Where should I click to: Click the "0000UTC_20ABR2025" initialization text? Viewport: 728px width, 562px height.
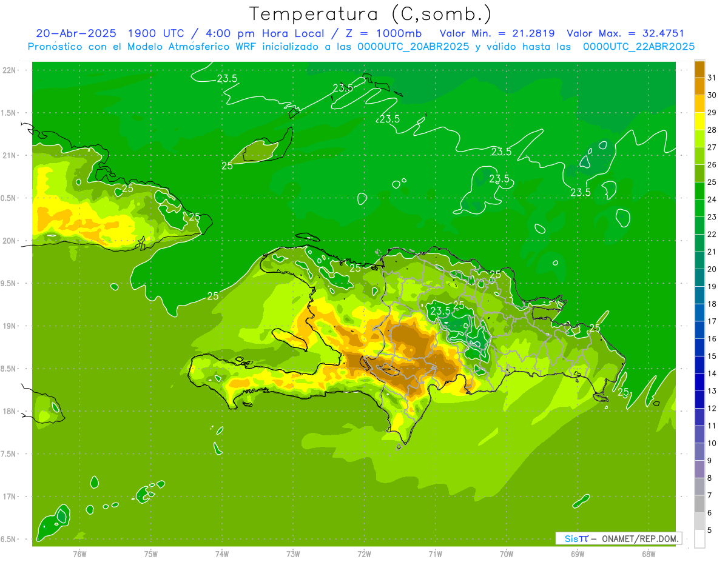(x=413, y=47)
